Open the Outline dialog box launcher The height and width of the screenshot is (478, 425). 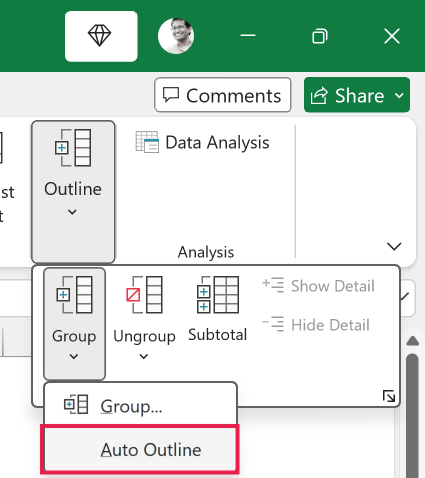tap(389, 396)
